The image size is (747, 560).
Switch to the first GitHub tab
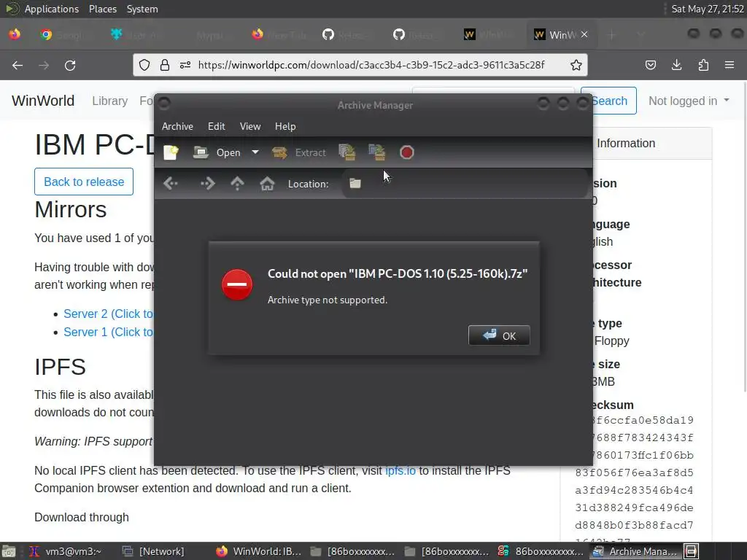347,35
